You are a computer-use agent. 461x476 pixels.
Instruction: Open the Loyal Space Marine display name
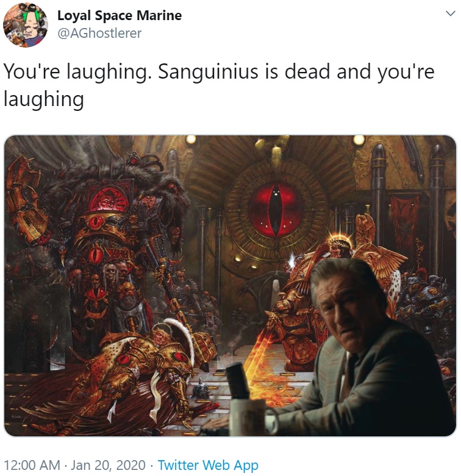(120, 15)
